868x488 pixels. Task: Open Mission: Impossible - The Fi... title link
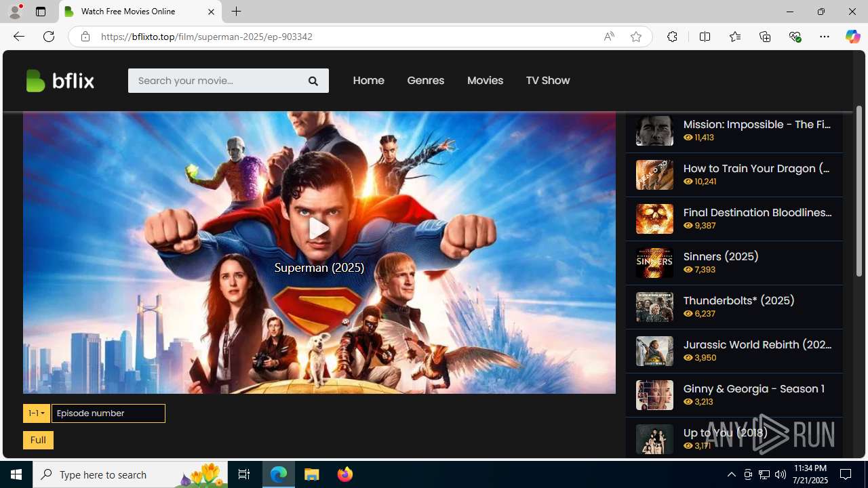[757, 124]
